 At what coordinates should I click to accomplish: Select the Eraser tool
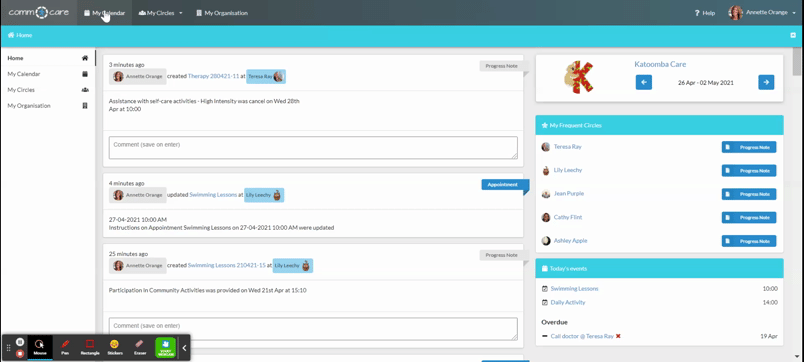point(139,347)
